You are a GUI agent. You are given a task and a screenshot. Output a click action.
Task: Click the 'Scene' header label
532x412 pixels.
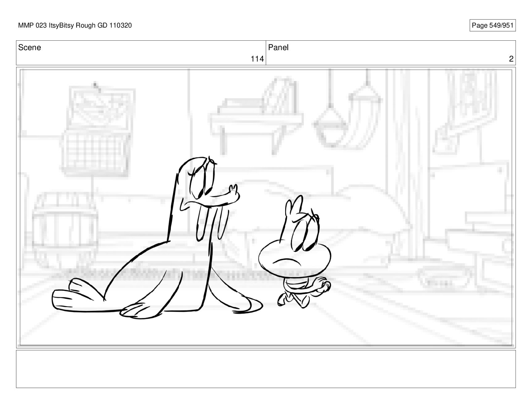30,47
